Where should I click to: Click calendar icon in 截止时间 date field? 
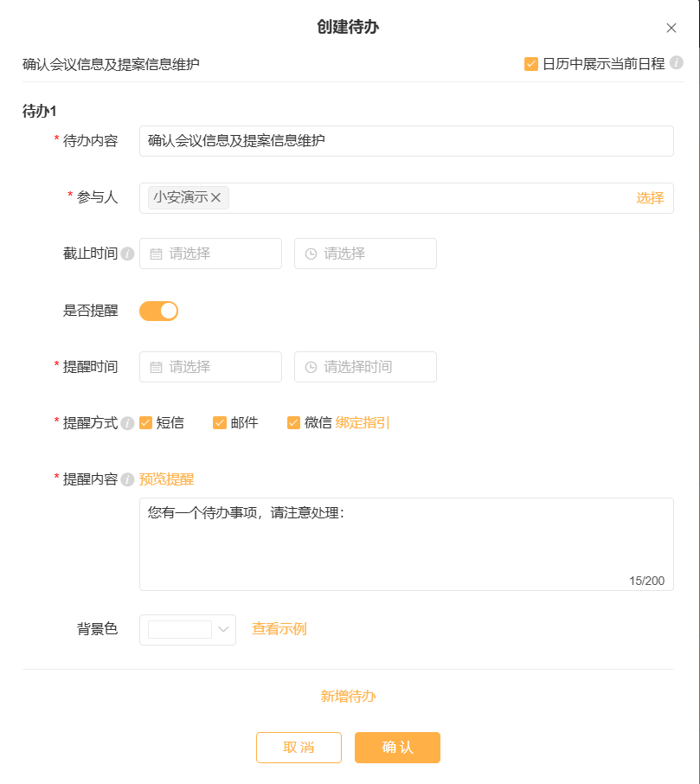[x=156, y=254]
